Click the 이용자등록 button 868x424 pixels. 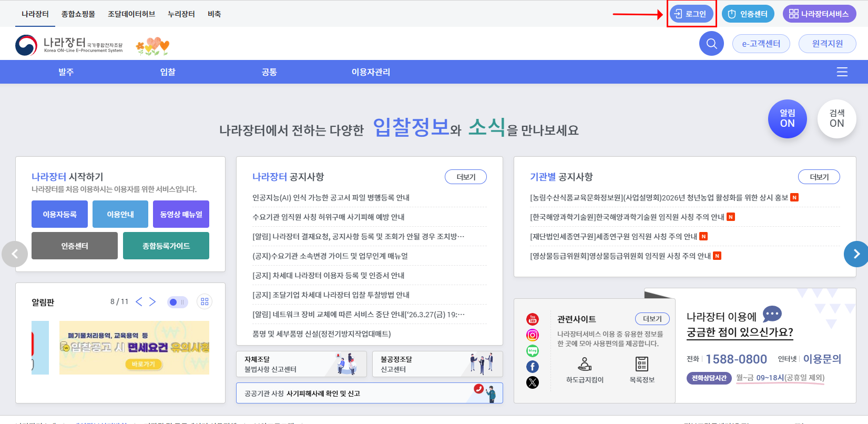[x=60, y=214]
